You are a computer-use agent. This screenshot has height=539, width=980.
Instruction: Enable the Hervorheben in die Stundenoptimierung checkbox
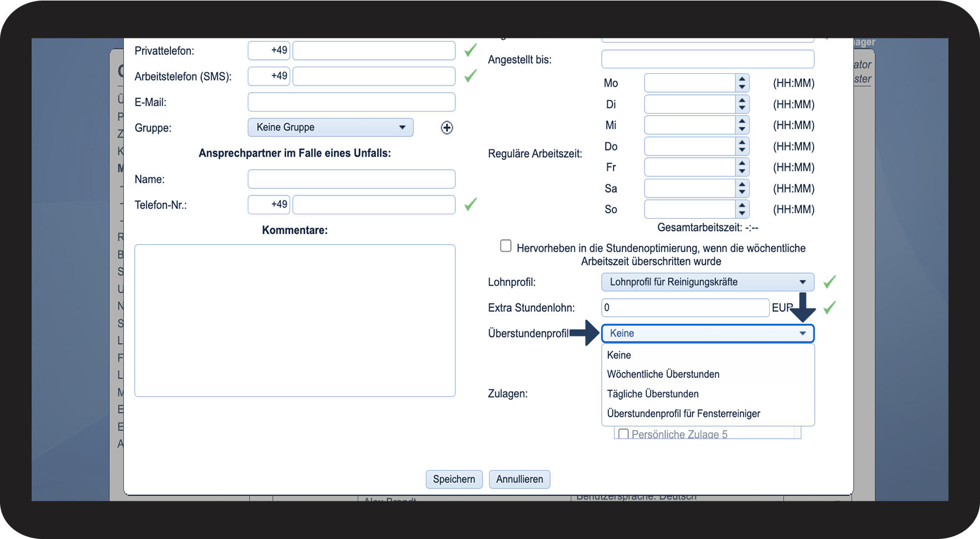tap(506, 246)
